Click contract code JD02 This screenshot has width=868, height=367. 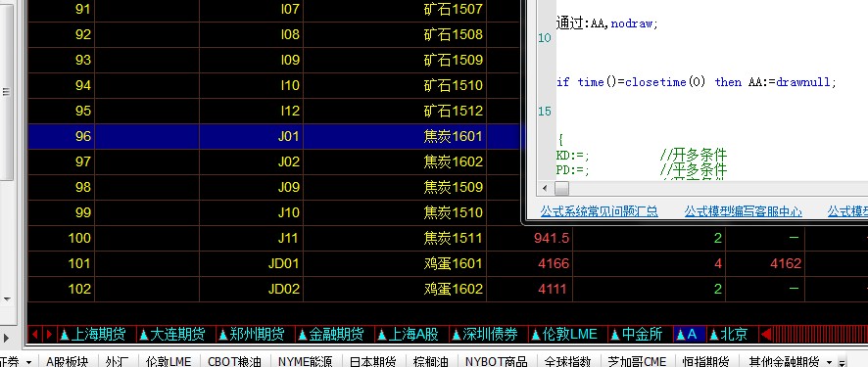point(283,289)
